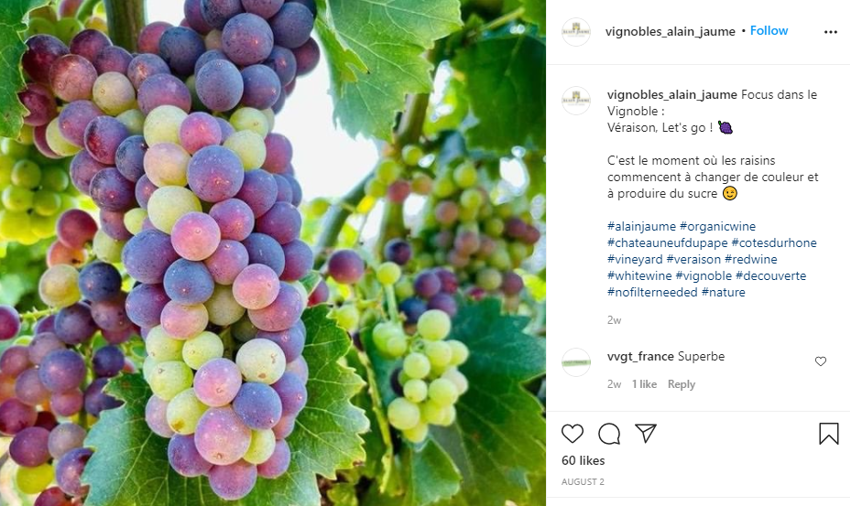Like vvgt_france's comment heart

(x=821, y=361)
